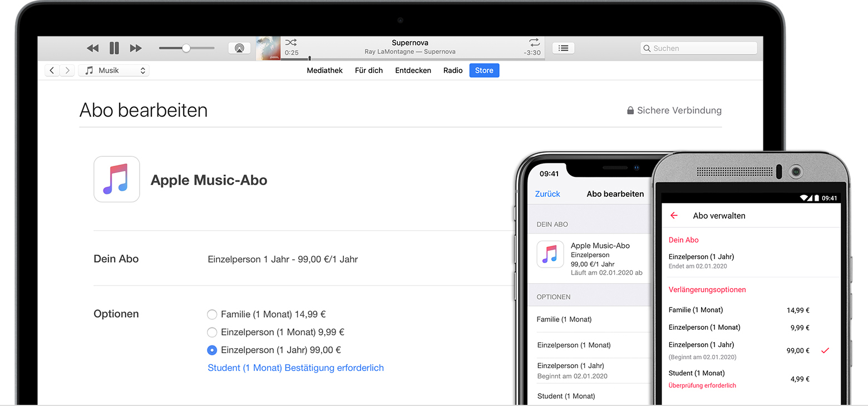The image size is (868, 406).
Task: Switch to the Entdecken tab
Action: point(413,71)
